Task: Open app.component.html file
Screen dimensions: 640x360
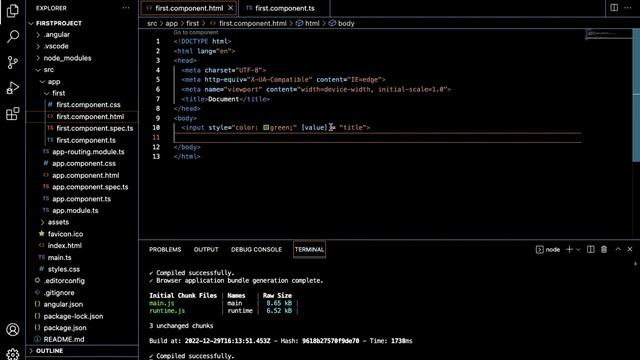Action: tap(86, 175)
